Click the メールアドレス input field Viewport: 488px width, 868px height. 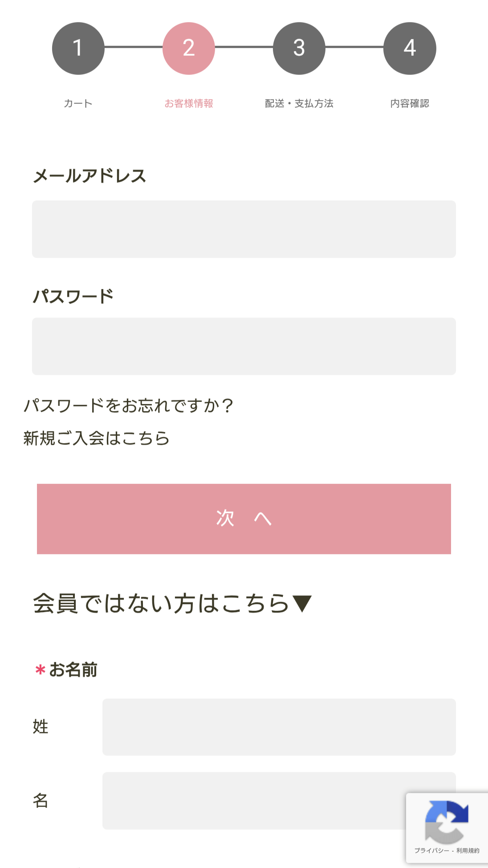[244, 229]
